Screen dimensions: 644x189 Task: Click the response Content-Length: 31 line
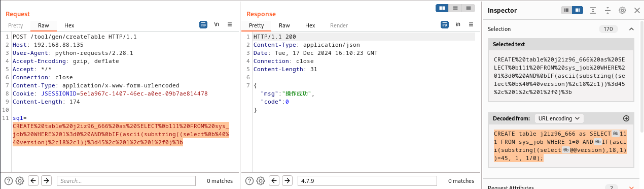pos(285,69)
